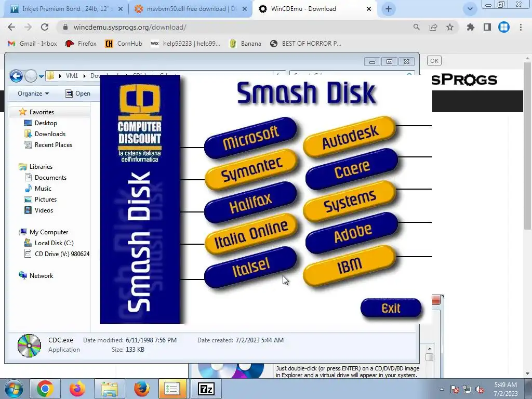Open BEST OF HORROR bookmark
The height and width of the screenshot is (399, 532).
click(305, 44)
